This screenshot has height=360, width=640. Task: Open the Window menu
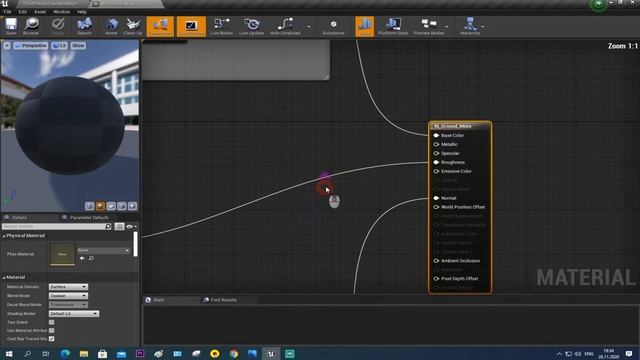(62, 12)
